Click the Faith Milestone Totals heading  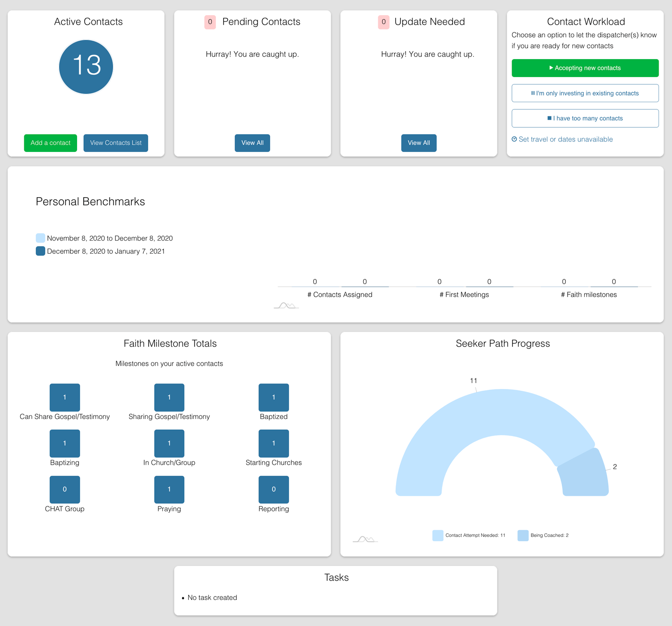point(170,344)
